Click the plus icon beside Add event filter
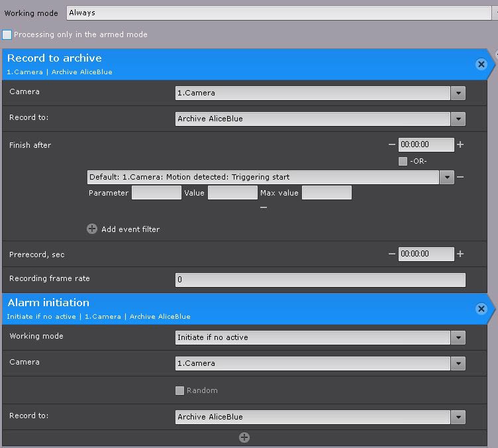 [x=92, y=229]
